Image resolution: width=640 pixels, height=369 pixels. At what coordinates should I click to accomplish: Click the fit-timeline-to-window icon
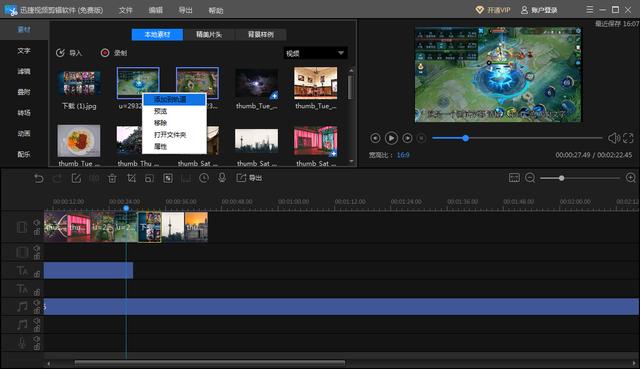tap(514, 178)
